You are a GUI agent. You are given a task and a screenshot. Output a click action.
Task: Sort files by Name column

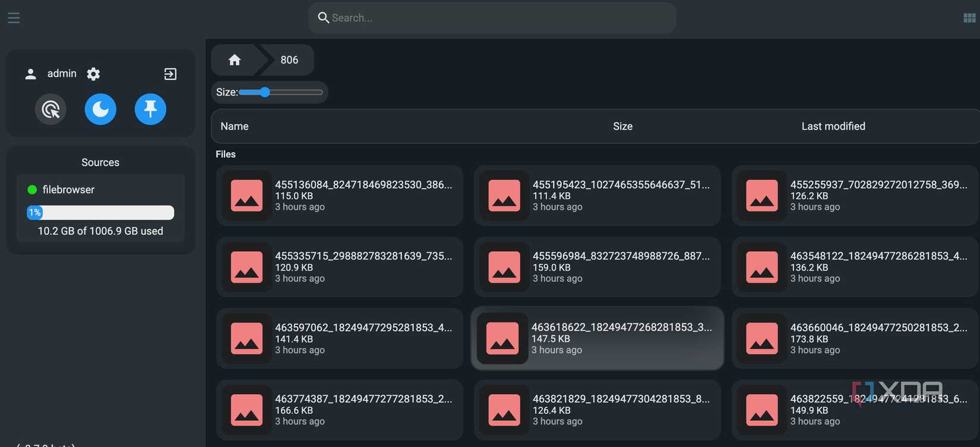click(235, 126)
